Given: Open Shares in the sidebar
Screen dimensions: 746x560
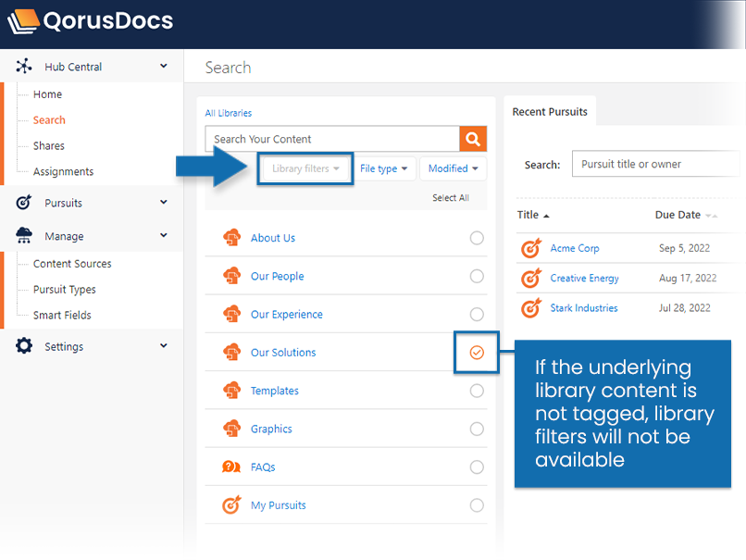Looking at the screenshot, I should pos(48,145).
